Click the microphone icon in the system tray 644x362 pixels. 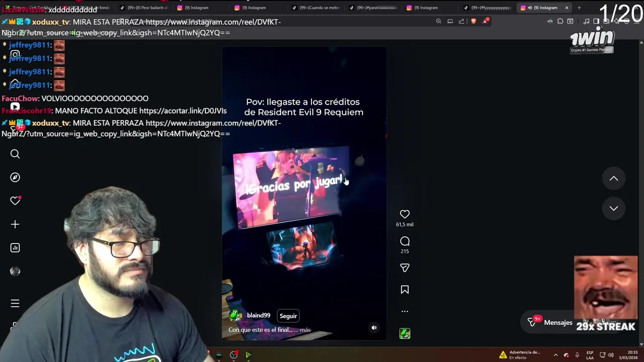click(x=577, y=355)
